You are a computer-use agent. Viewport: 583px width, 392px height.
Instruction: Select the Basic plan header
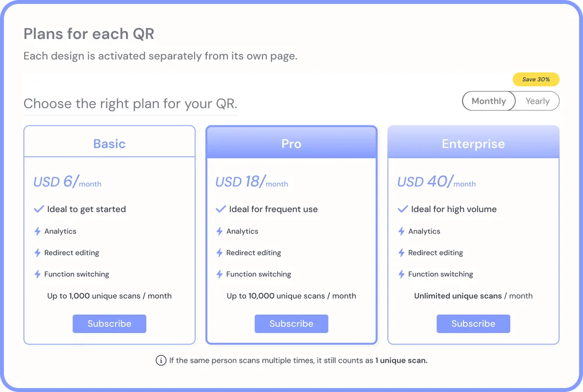click(109, 144)
